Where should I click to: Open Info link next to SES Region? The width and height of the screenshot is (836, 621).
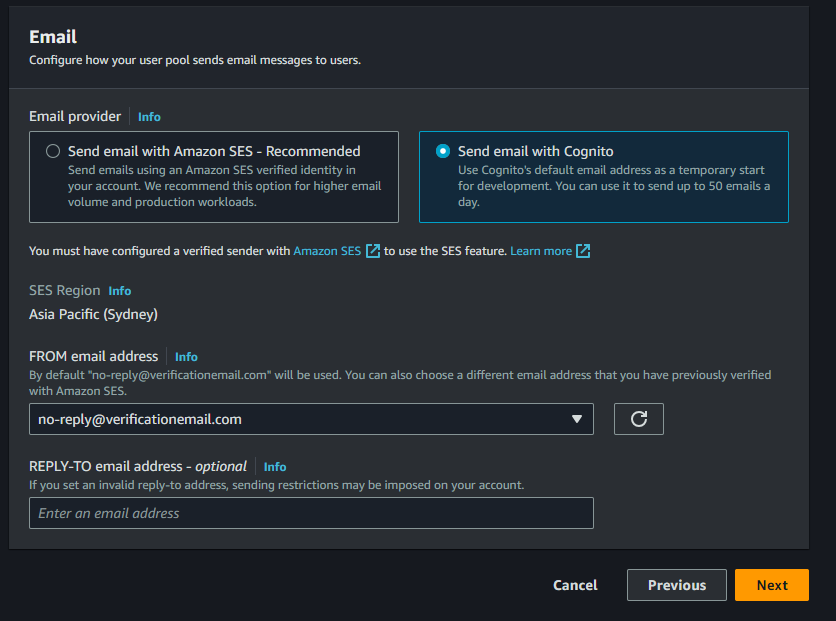point(119,291)
